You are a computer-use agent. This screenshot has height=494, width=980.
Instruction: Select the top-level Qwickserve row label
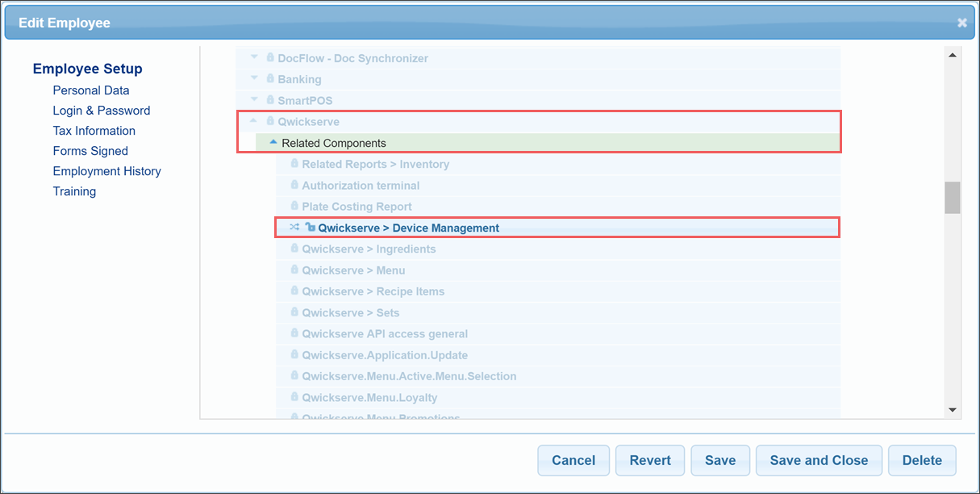pos(308,121)
